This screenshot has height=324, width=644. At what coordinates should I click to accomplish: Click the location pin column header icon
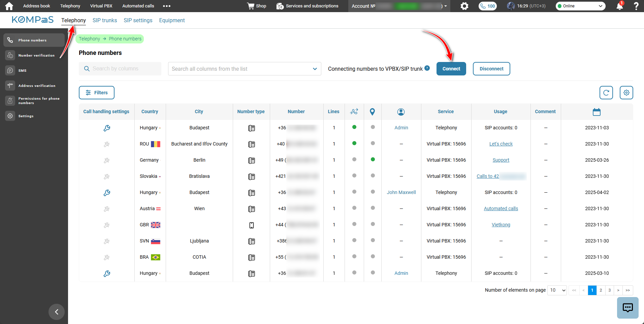(372, 112)
